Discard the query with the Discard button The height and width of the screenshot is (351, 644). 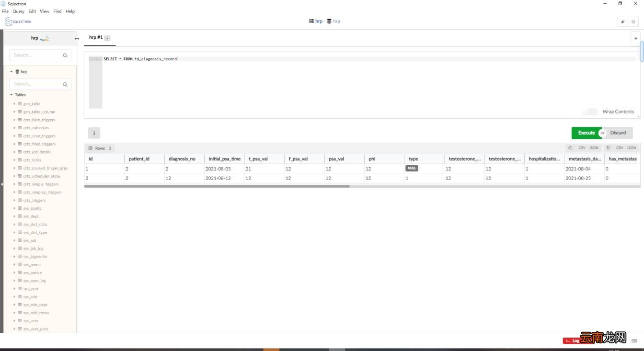pos(618,133)
